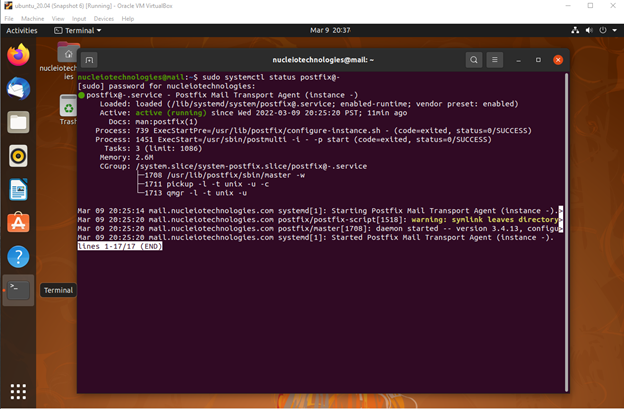Click the 'Process: 1451 ExecStart' line
This screenshot has height=409, width=624.
click(293, 140)
